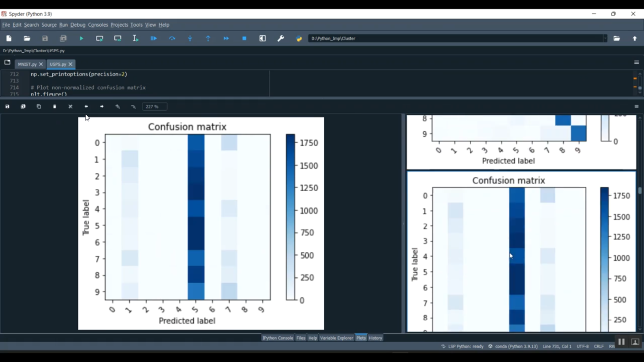Copy the plot to clipboard icon
The image size is (644, 362).
click(x=39, y=106)
